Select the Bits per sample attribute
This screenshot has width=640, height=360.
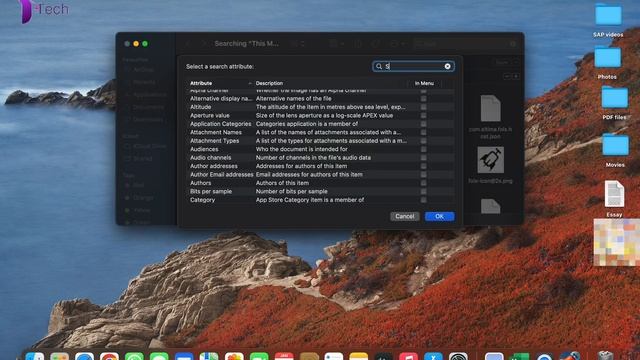pyautogui.click(x=320, y=191)
